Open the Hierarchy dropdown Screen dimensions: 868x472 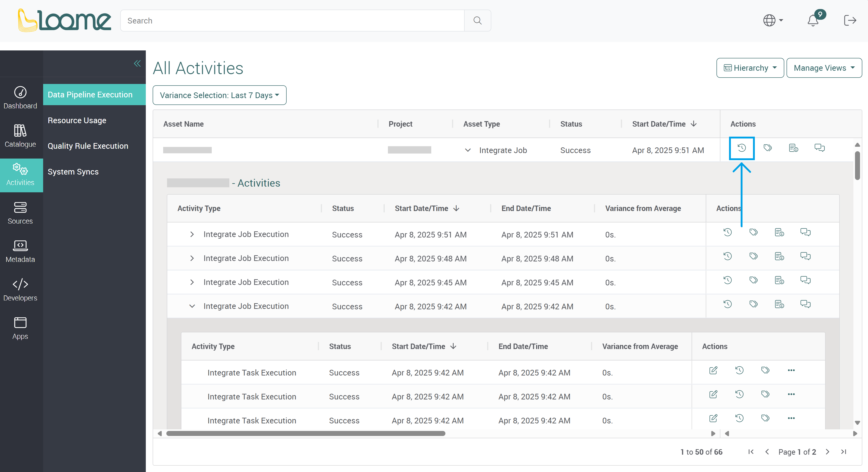[x=750, y=68]
